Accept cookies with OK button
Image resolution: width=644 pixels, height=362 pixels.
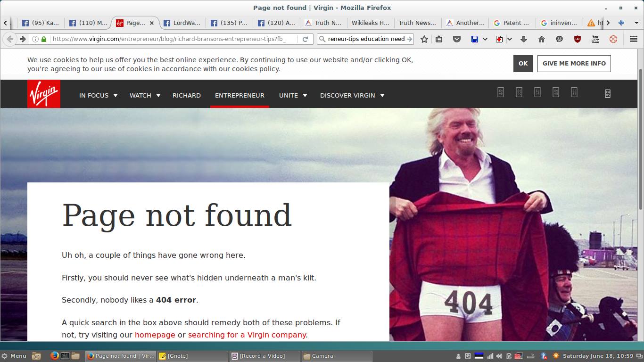(x=523, y=64)
